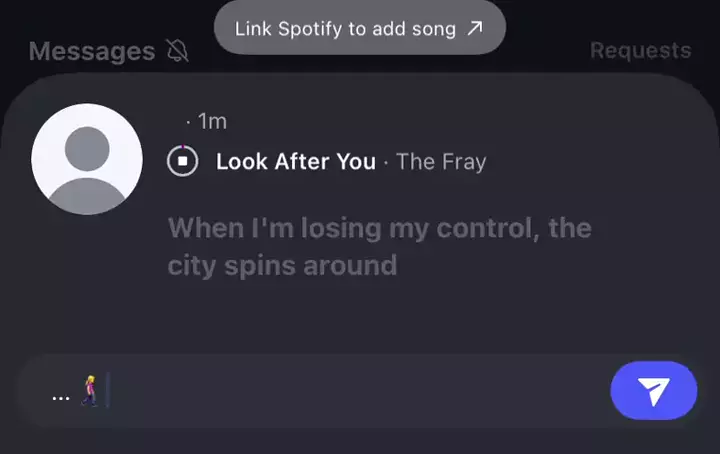Screen dimensions: 720x454
Task: Click the dot before the 1m timestamp
Action: (188, 122)
